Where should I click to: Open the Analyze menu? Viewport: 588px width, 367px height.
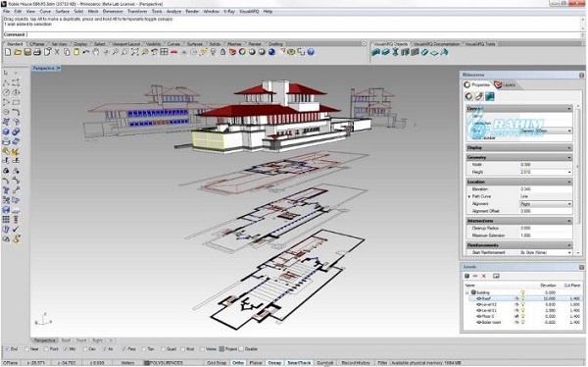[x=173, y=12]
